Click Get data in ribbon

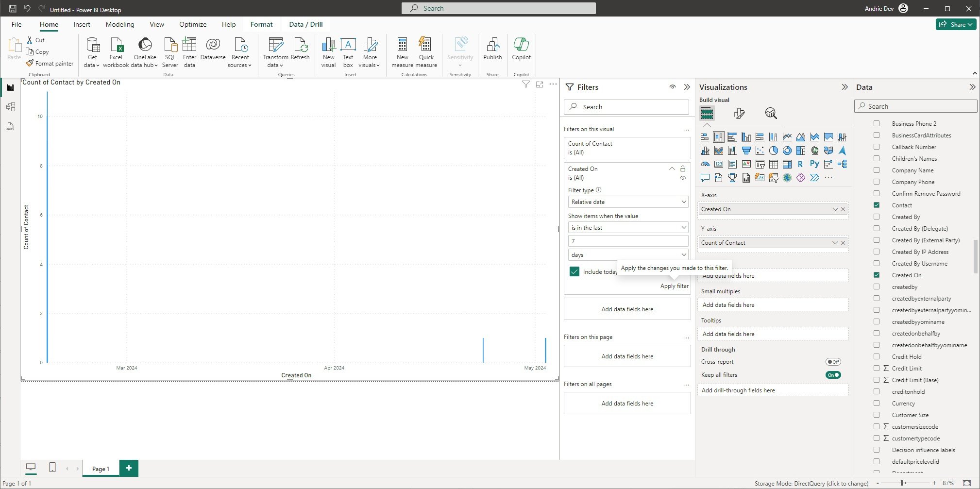click(92, 52)
